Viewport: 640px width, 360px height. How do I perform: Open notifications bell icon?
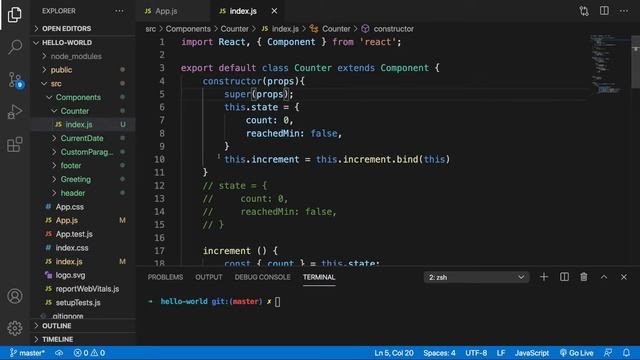(x=626, y=353)
